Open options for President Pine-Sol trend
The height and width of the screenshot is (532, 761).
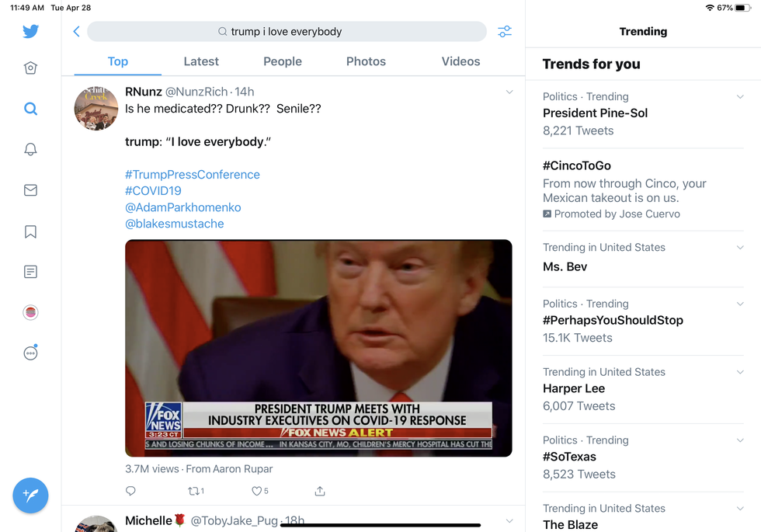click(x=740, y=97)
